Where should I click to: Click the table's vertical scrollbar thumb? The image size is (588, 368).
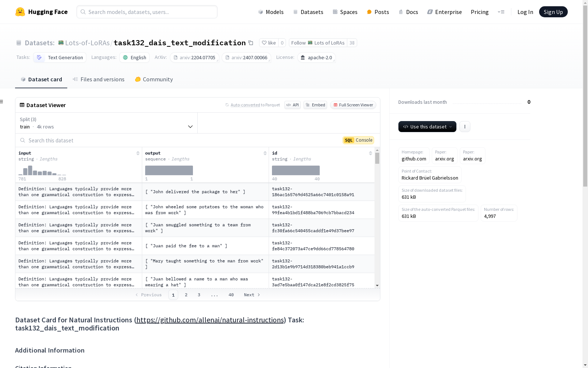tap(377, 158)
